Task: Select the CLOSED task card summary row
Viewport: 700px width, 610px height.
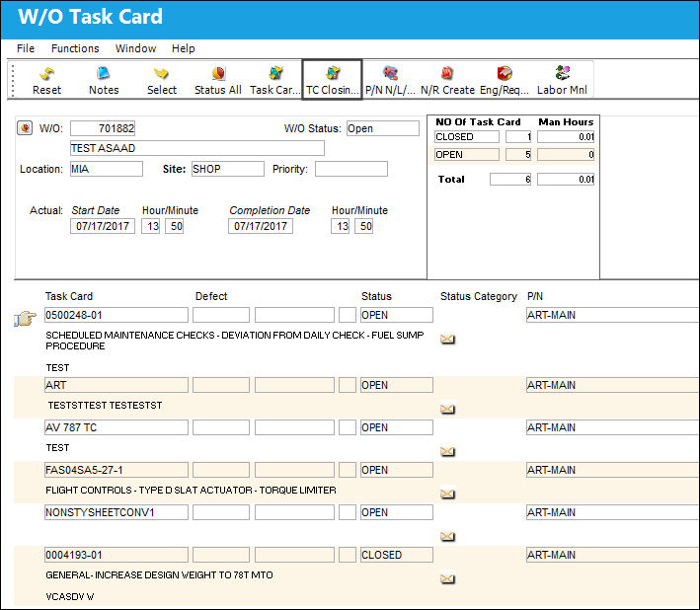Action: pos(513,137)
